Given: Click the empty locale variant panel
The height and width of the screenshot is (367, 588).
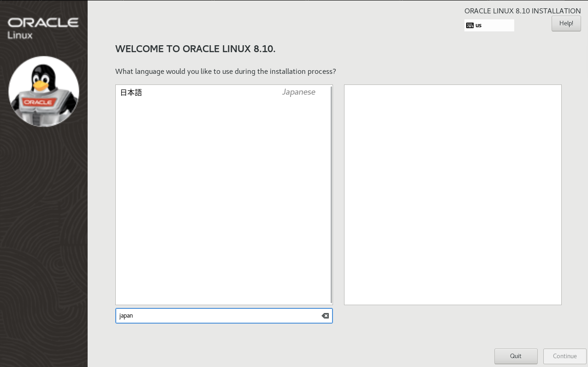Looking at the screenshot, I should coord(452,194).
